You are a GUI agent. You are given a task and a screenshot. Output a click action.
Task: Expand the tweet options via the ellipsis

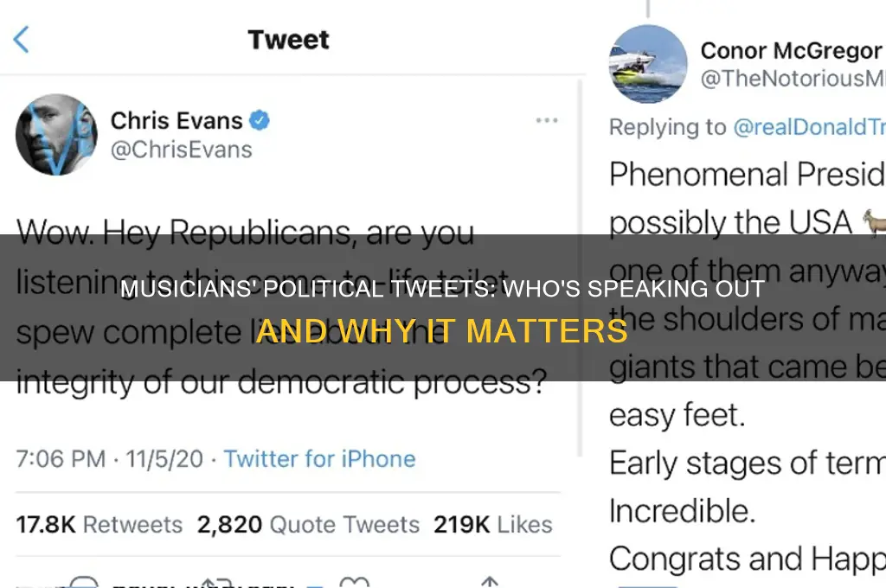[x=547, y=121]
